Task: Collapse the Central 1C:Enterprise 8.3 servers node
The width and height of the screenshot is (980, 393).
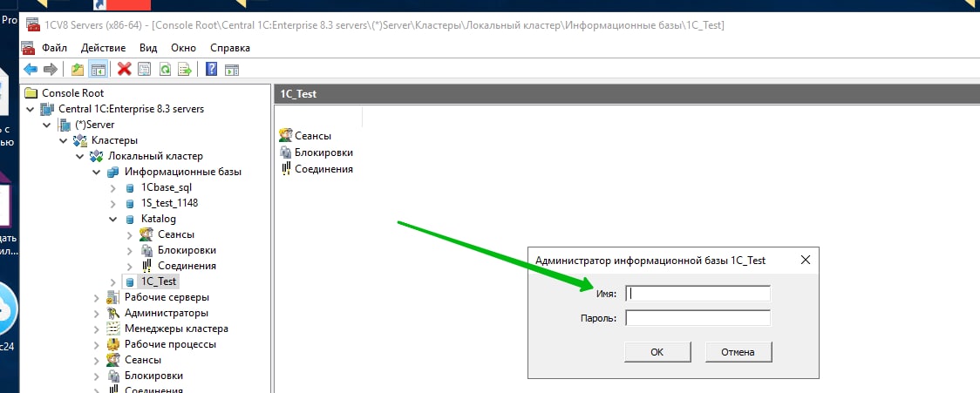Action: tap(31, 109)
